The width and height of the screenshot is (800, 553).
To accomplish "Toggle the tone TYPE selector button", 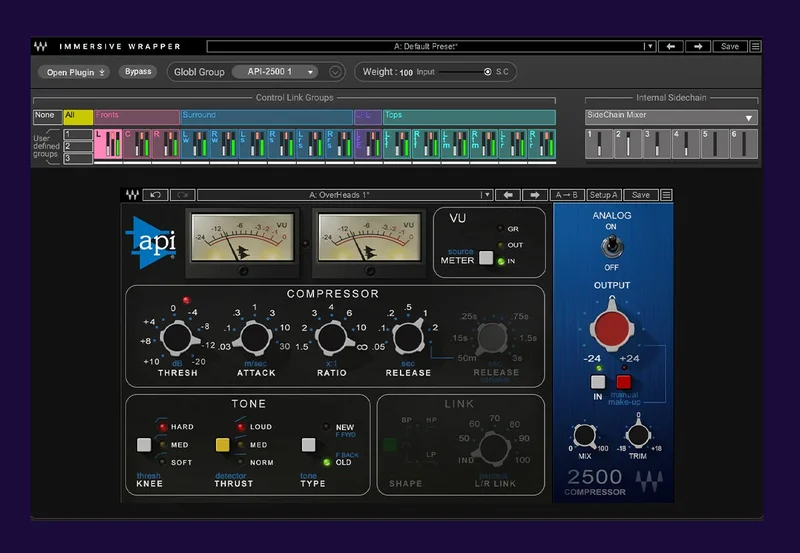I will [308, 445].
